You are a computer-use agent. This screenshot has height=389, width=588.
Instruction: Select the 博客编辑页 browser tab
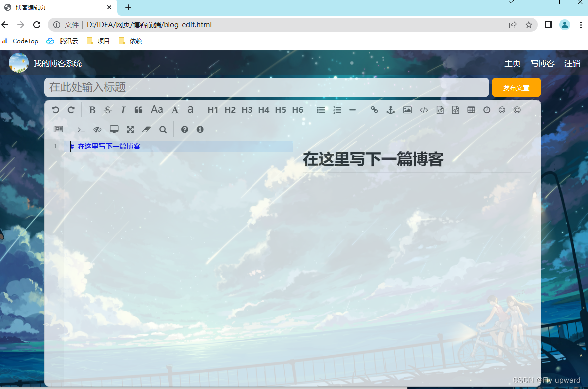tap(58, 7)
